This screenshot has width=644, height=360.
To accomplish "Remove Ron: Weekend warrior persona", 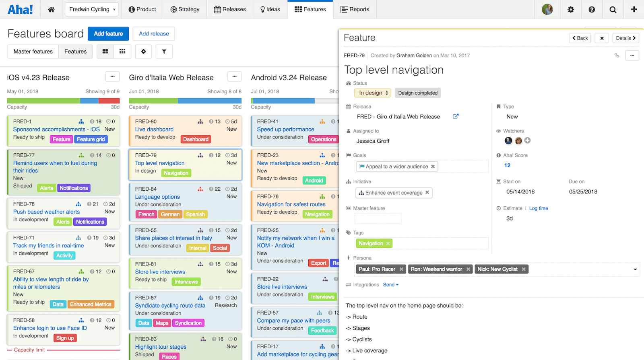I will (x=468, y=269).
